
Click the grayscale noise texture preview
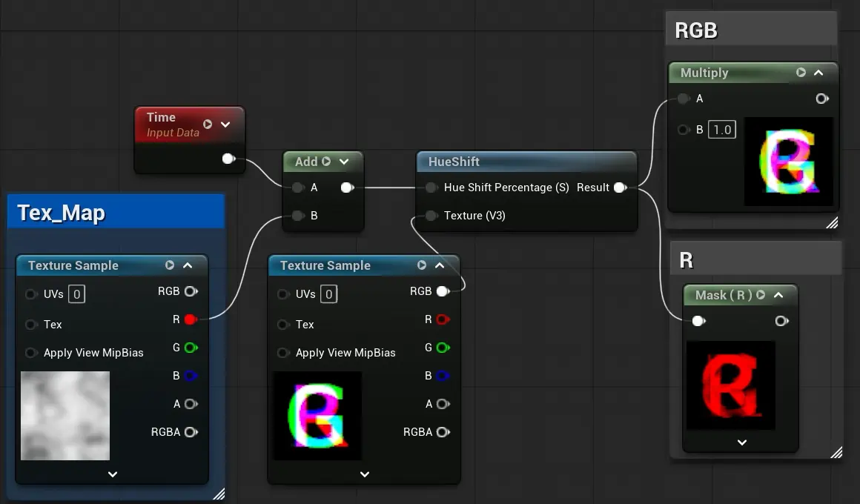click(x=65, y=415)
